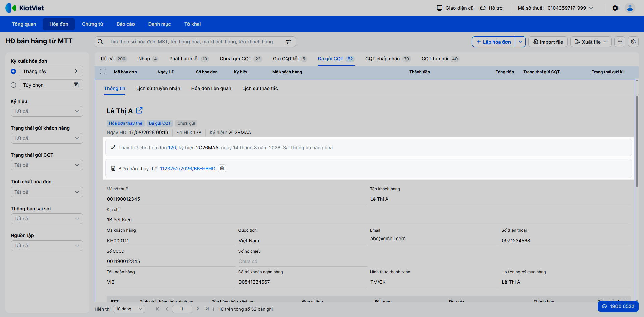Open the Tháng này period selector
The height and width of the screenshot is (317, 644).
click(x=51, y=71)
